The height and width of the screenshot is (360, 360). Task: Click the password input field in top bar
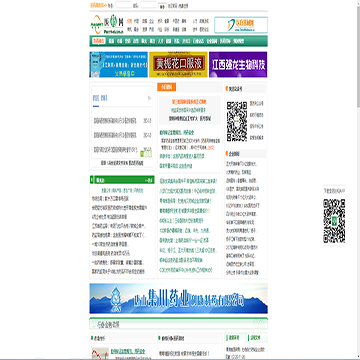click(148, 5)
